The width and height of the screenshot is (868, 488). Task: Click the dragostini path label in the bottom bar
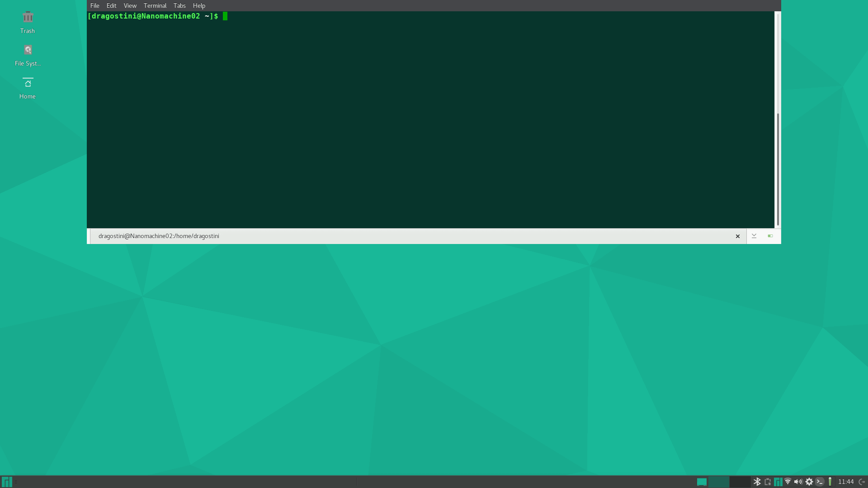point(159,236)
